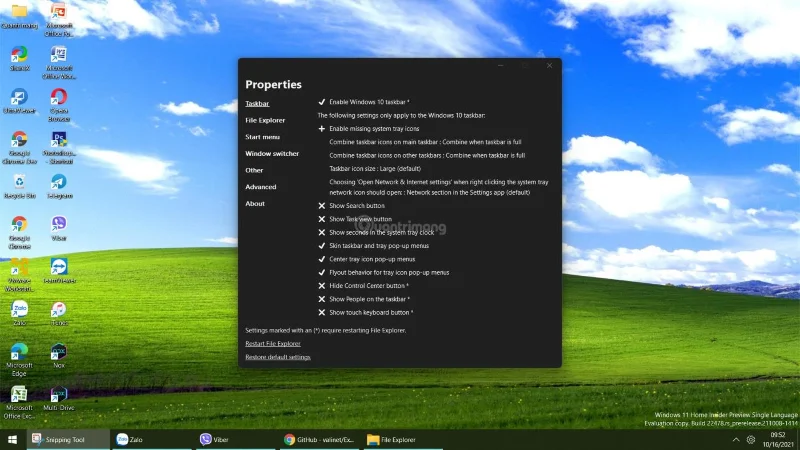
Task: Toggle Show People on the taskbar
Action: click(x=364, y=299)
